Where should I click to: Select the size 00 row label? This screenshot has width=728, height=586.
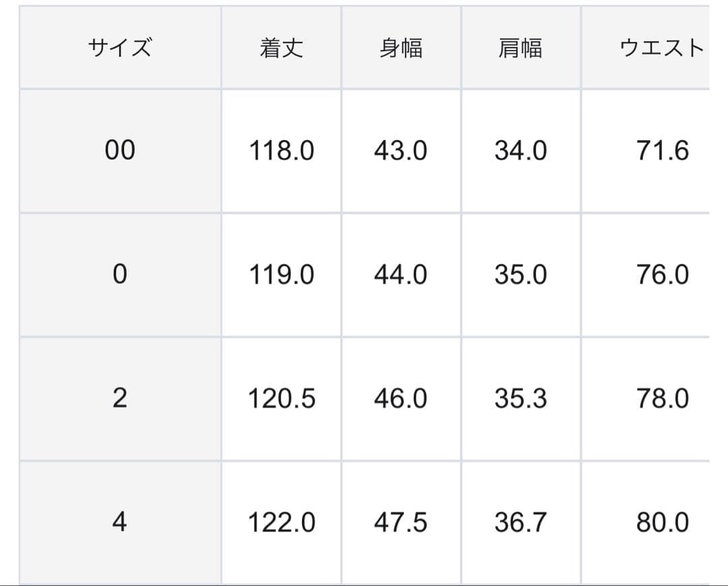(120, 151)
